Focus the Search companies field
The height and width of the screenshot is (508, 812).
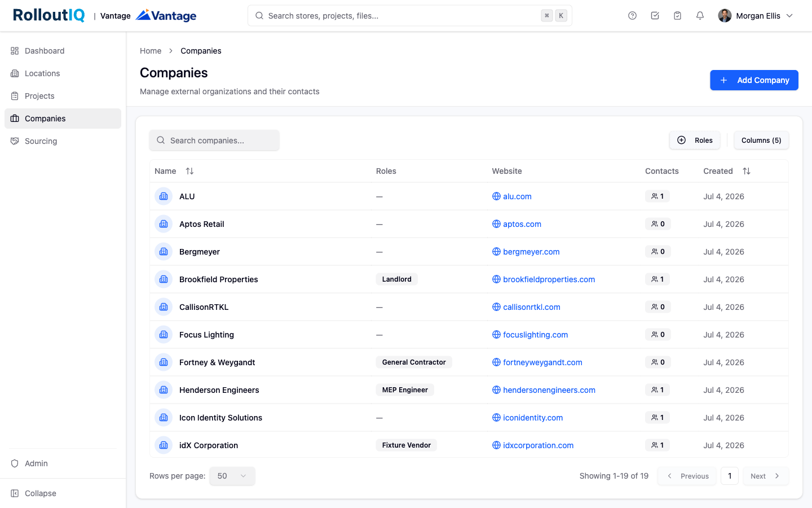point(214,141)
